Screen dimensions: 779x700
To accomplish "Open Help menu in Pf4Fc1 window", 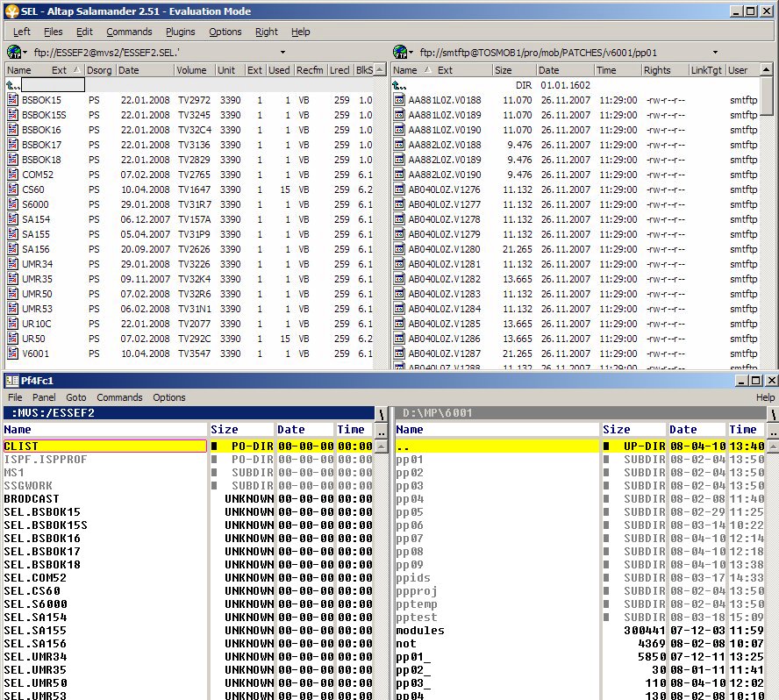I will tap(765, 397).
